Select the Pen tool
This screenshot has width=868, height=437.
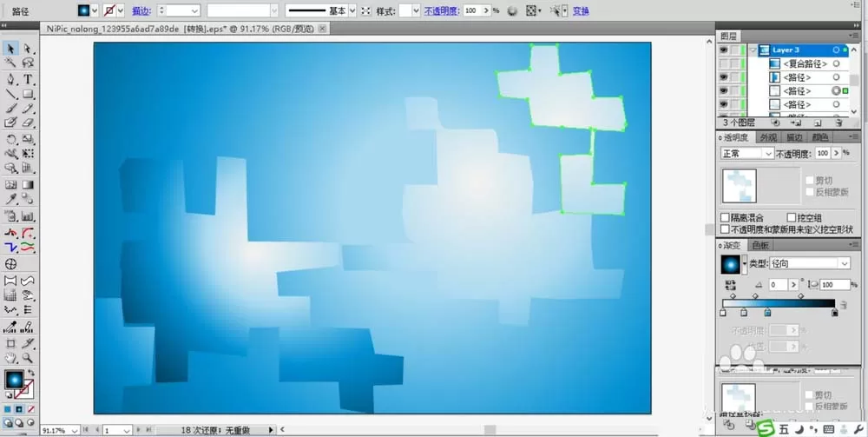coord(10,79)
